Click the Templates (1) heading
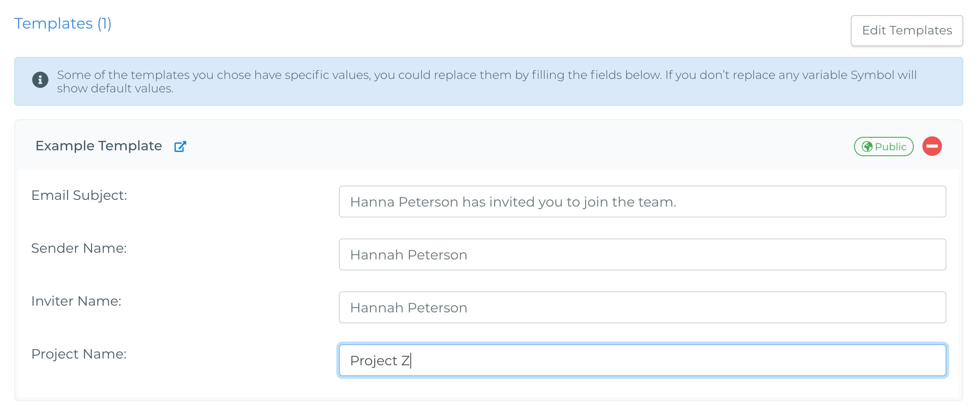980x419 pixels. (63, 24)
